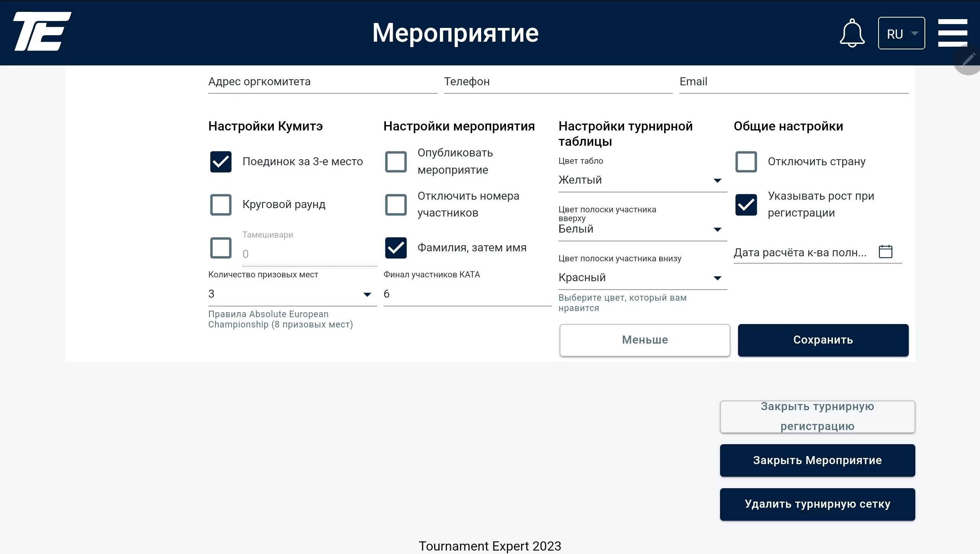The image size is (980, 554).
Task: Check Опубликовать мероприятие
Action: click(396, 161)
